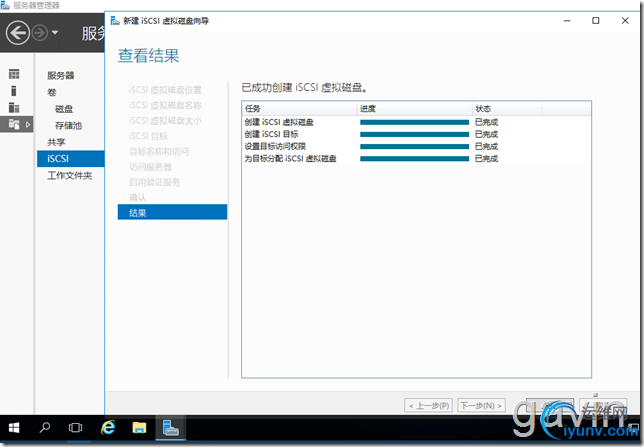Click the wizard title bar icon
Viewport: 644px width, 447px height.
click(x=115, y=21)
